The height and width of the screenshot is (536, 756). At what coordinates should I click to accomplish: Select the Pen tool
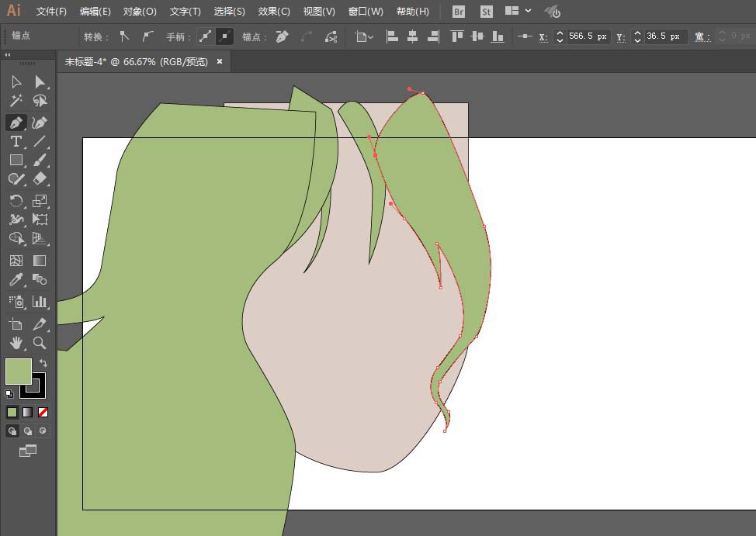pos(16,123)
